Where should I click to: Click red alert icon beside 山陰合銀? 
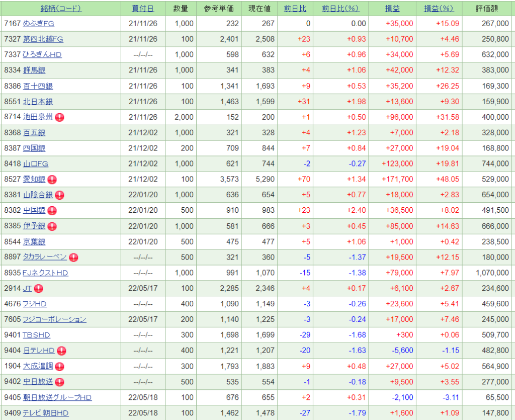[x=59, y=195]
